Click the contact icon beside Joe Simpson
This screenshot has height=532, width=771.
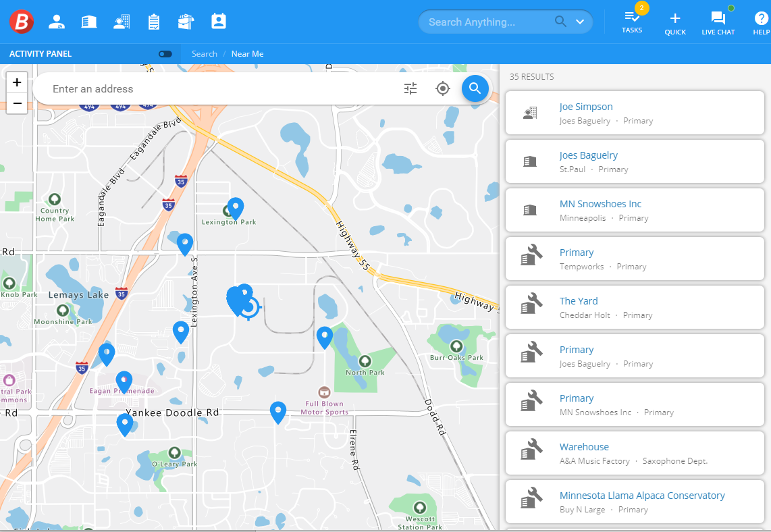pos(530,113)
